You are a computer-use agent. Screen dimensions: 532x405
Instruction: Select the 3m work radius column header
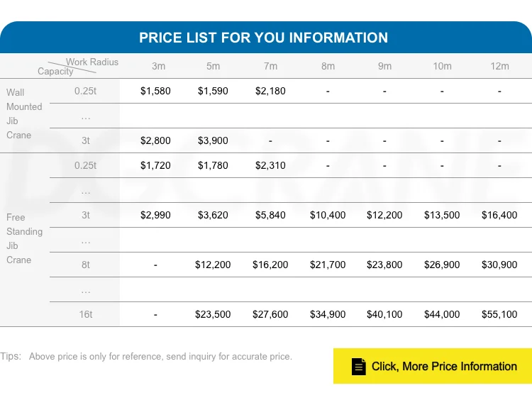tap(159, 66)
